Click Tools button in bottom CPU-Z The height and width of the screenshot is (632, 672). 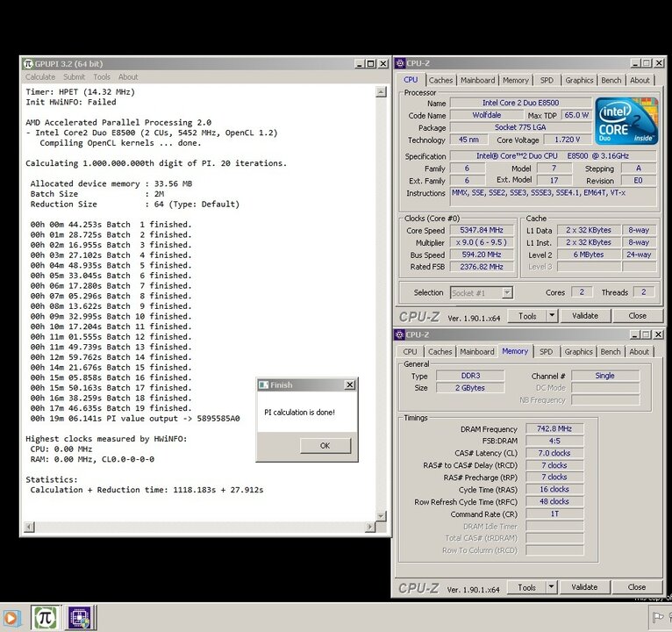tap(526, 587)
